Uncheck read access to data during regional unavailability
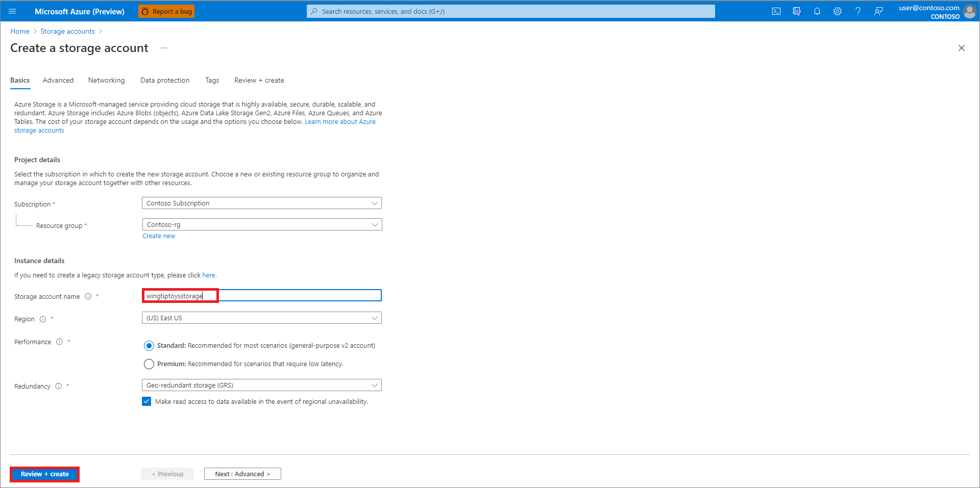Viewport: 980px width, 488px height. 146,401
